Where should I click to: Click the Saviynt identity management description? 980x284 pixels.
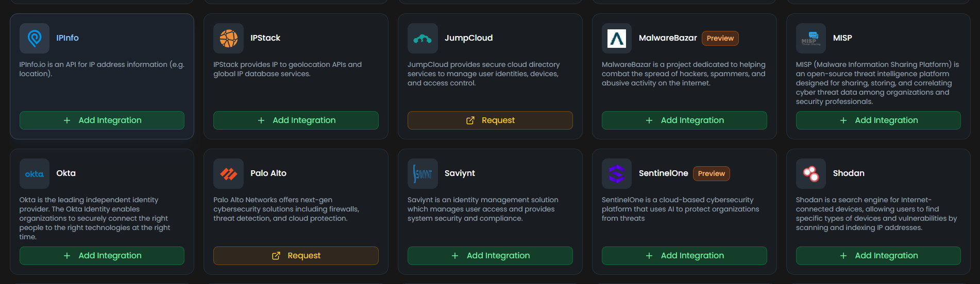point(483,209)
